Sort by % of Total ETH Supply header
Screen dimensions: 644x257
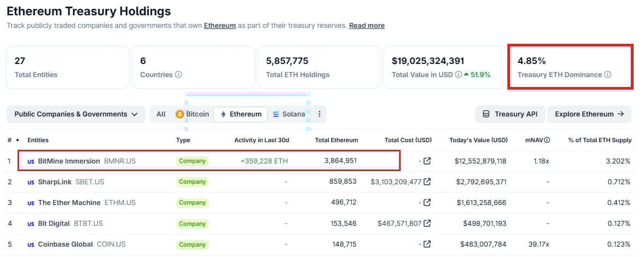(600, 140)
